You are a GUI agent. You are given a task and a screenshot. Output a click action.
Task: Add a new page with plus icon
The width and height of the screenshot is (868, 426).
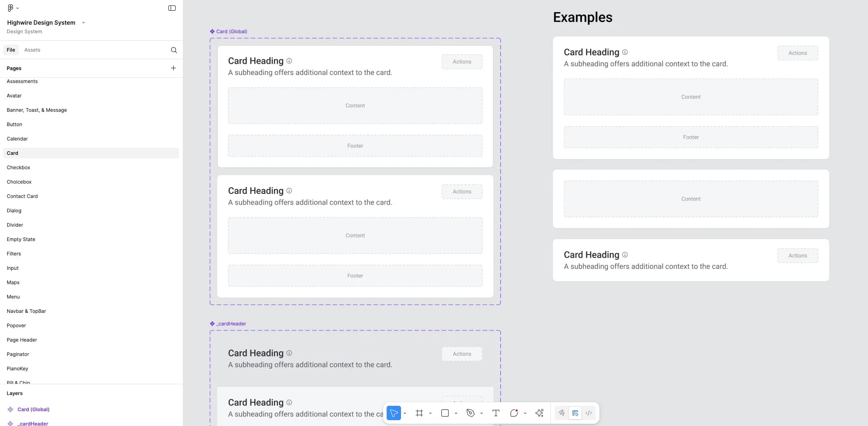[x=173, y=68]
